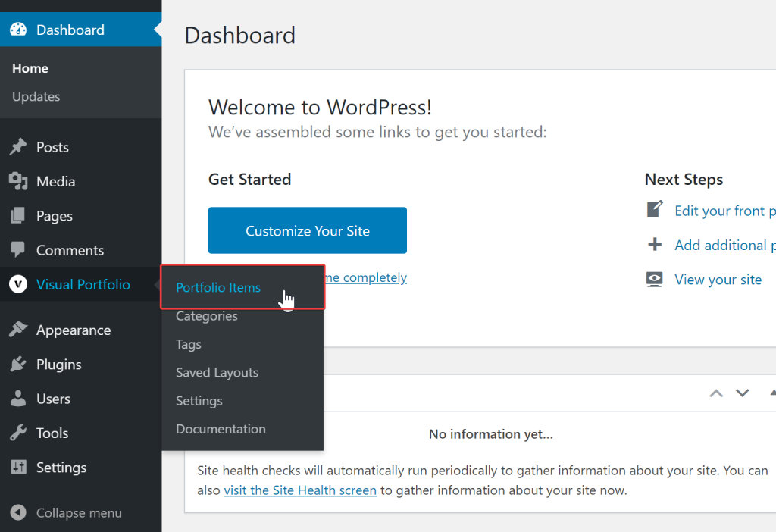Open Settings in Visual Portfolio flyout
The width and height of the screenshot is (776, 532).
click(x=199, y=400)
